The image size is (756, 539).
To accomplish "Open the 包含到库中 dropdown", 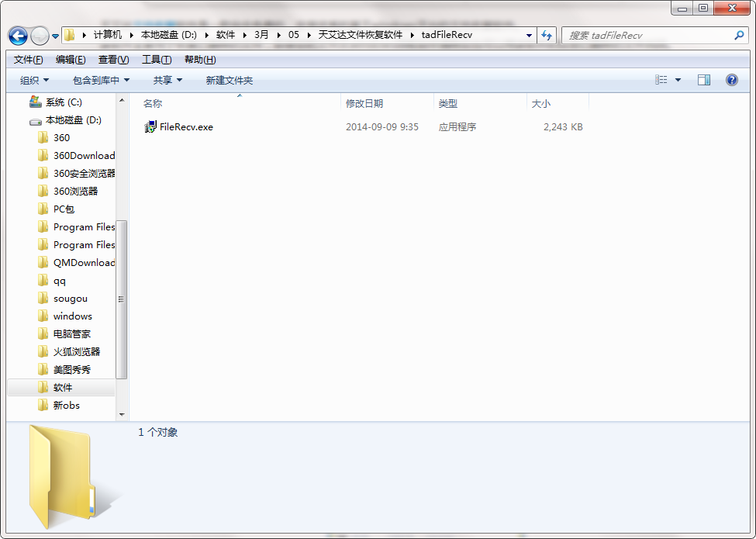I will 101,80.
